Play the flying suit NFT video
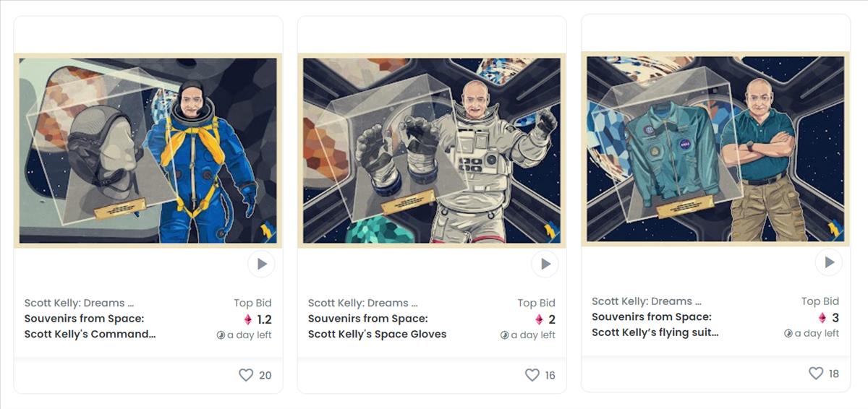This screenshot has width=868, height=409. point(829,262)
